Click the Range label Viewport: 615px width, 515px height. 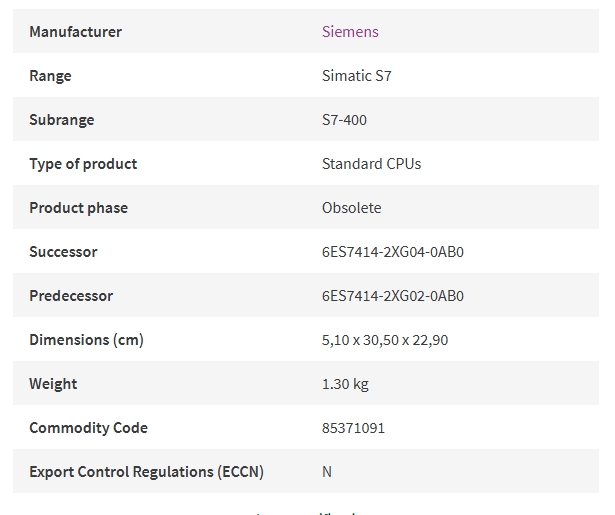coord(50,76)
